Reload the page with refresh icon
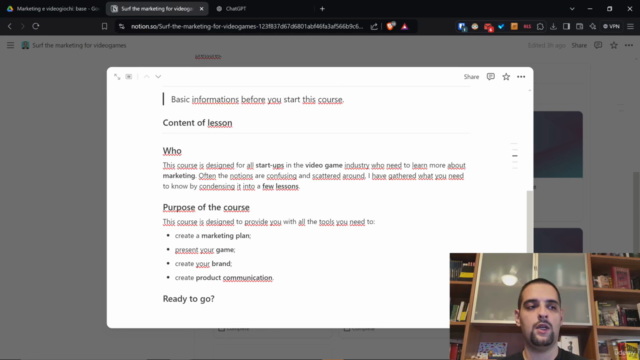640x360 pixels. (x=36, y=26)
